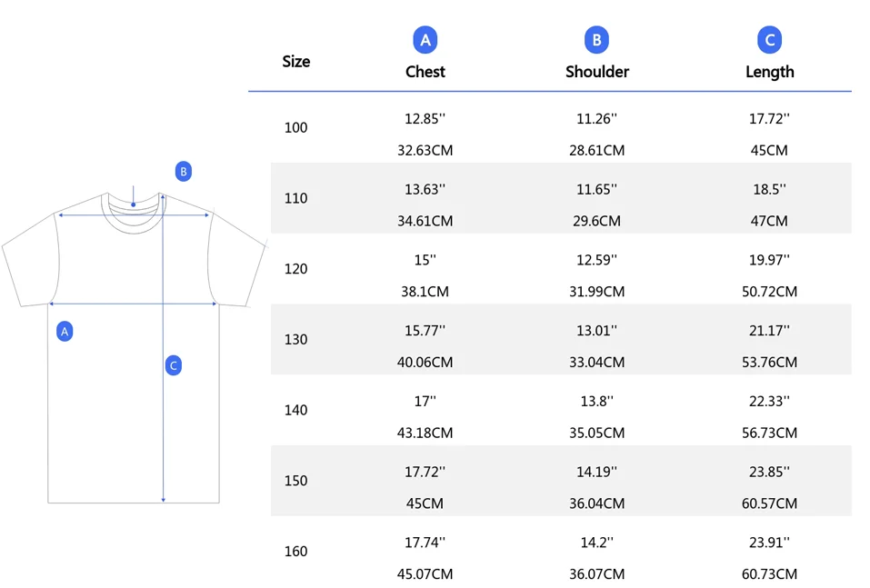Click the 13.01'' shoulder measurement
Screen dimensions: 870x588
pyautogui.click(x=597, y=331)
